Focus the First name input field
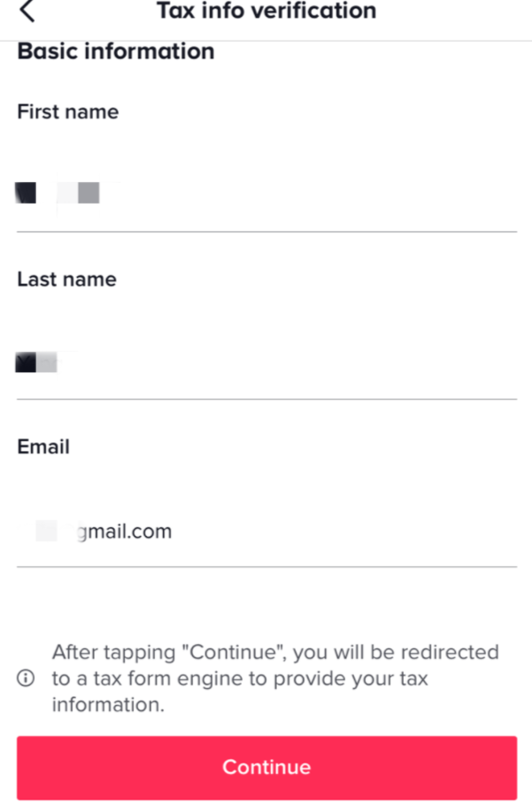Image resolution: width=532 pixels, height=812 pixels. click(266, 193)
